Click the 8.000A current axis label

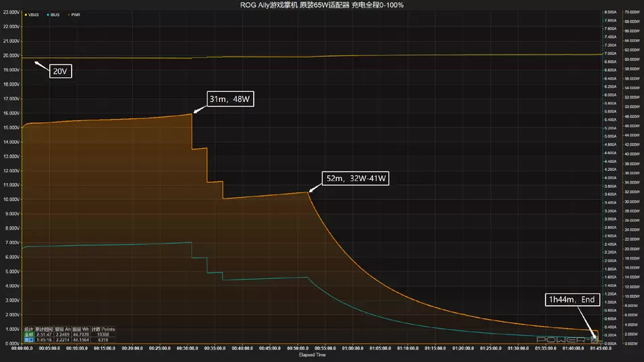[610, 12]
